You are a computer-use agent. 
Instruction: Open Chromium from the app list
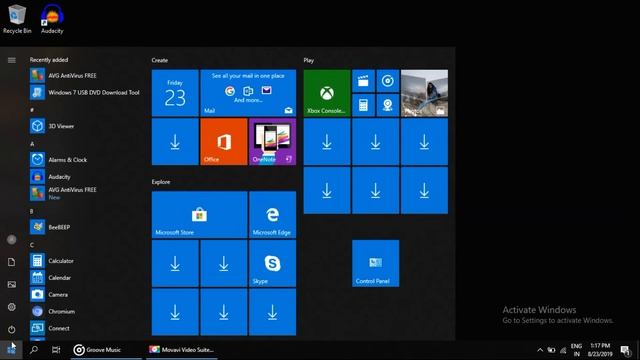click(84, 311)
